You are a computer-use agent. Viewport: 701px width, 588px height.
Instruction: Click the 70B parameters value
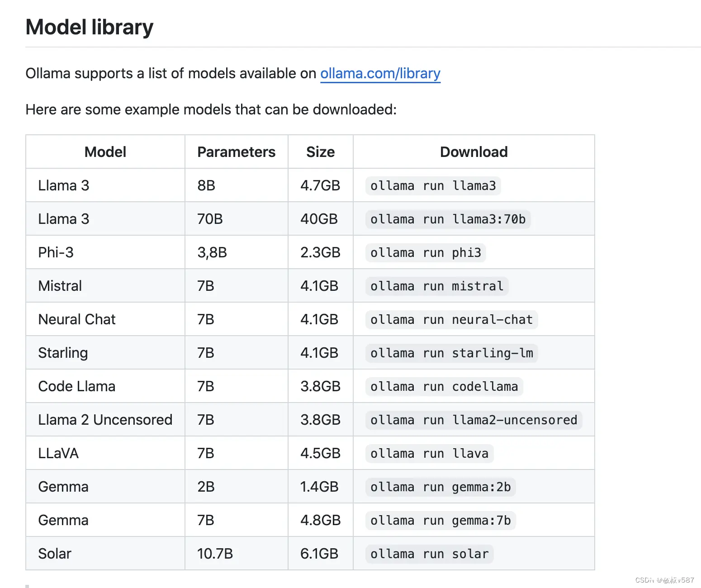pos(210,219)
